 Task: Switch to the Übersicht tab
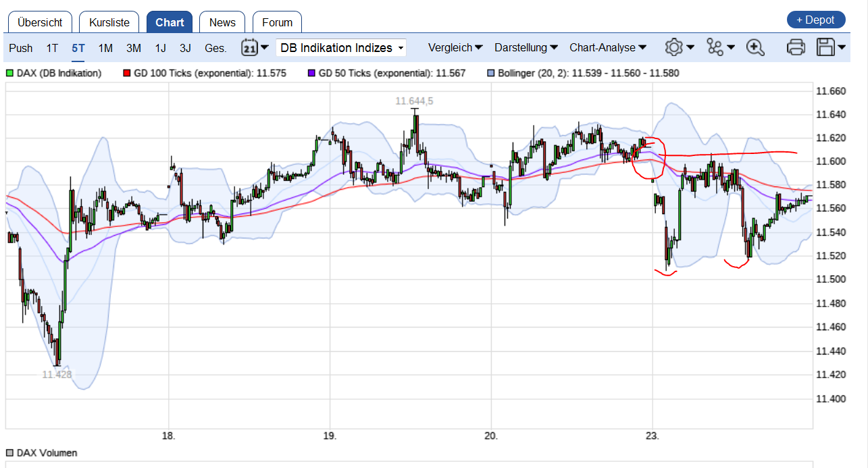40,22
